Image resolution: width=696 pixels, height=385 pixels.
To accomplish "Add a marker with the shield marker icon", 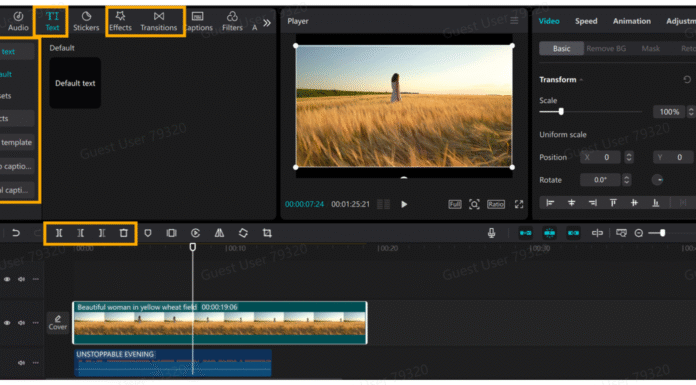I will 148,233.
